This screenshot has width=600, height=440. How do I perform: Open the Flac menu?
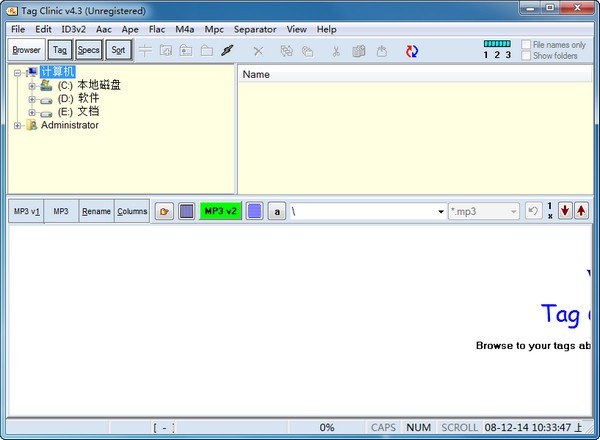[x=157, y=29]
